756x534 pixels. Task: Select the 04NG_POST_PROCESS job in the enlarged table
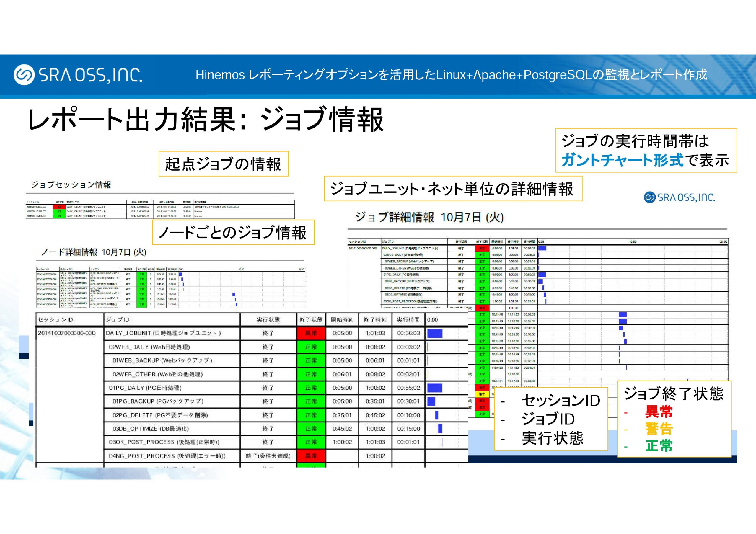[167, 456]
